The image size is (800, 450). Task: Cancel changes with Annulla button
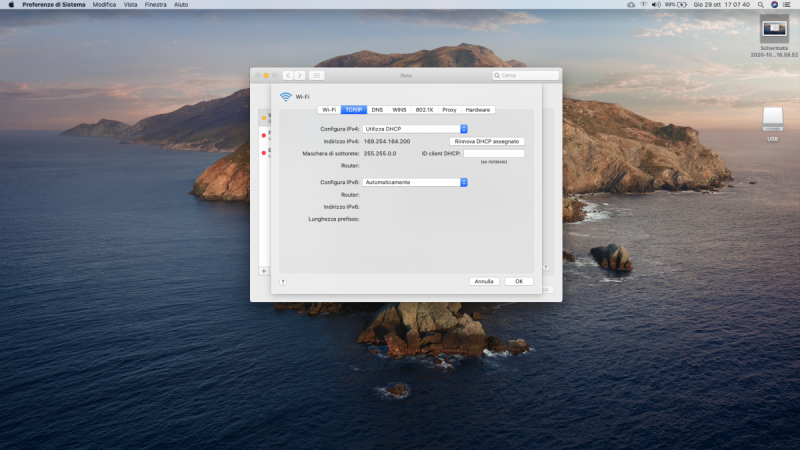click(x=484, y=282)
